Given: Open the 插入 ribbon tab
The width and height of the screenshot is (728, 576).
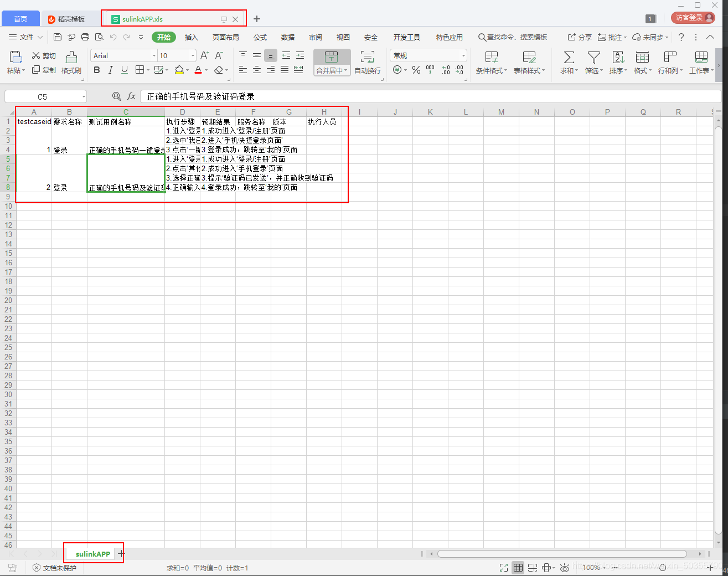Looking at the screenshot, I should pos(191,37).
